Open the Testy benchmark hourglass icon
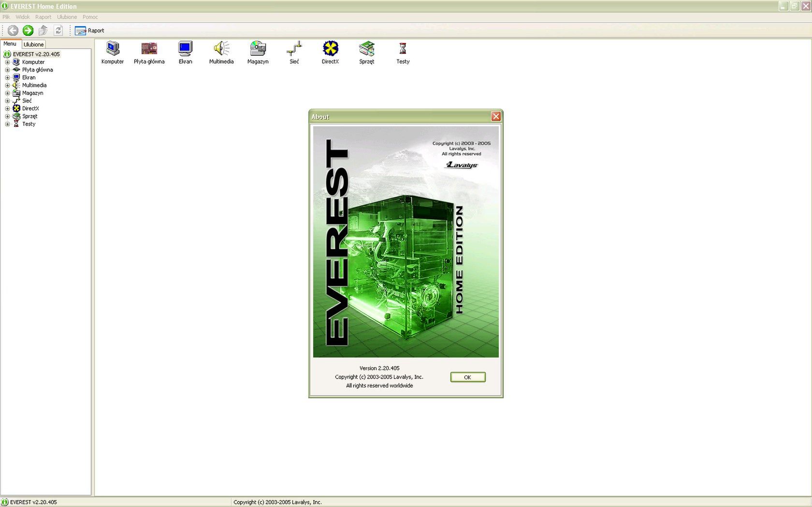The width and height of the screenshot is (812, 507). [403, 52]
